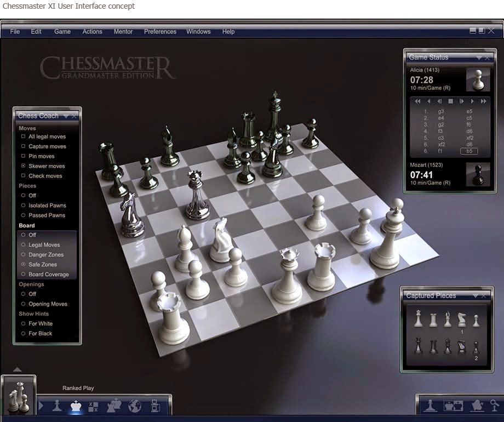The height and width of the screenshot is (422, 504).
Task: Open the globe online play icon
Action: (x=134, y=406)
